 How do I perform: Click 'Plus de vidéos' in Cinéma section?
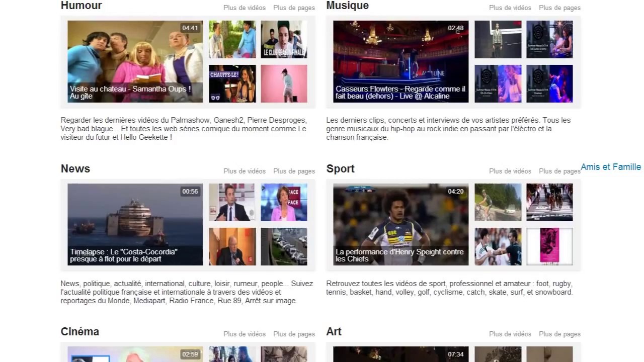245,334
